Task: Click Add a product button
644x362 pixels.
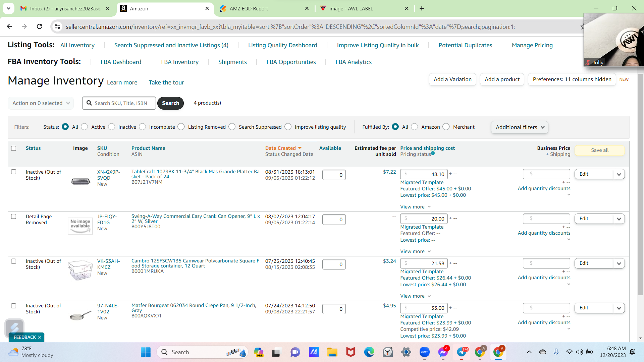Action: click(x=502, y=79)
